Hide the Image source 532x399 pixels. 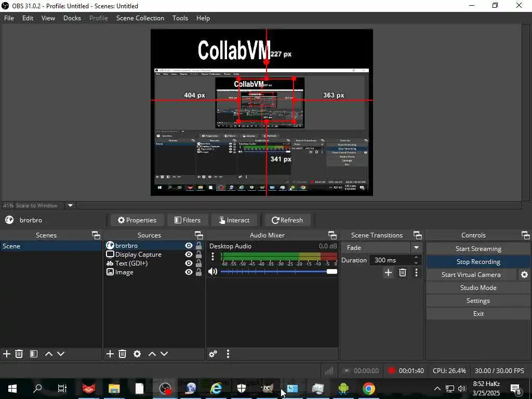(x=189, y=272)
